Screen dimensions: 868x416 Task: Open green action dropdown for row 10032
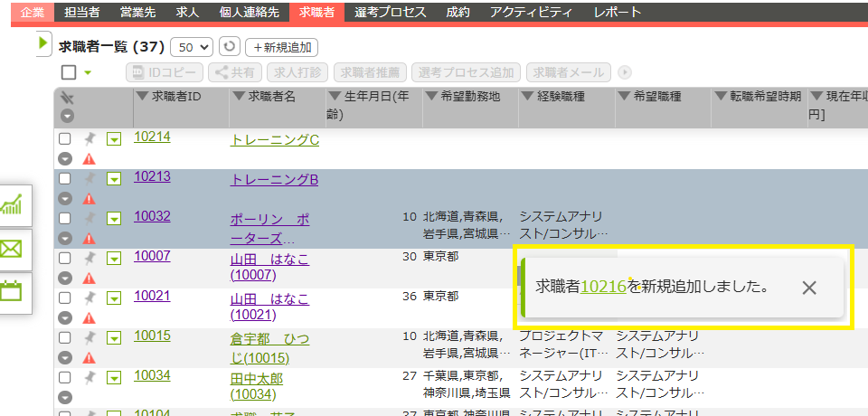[114, 219]
